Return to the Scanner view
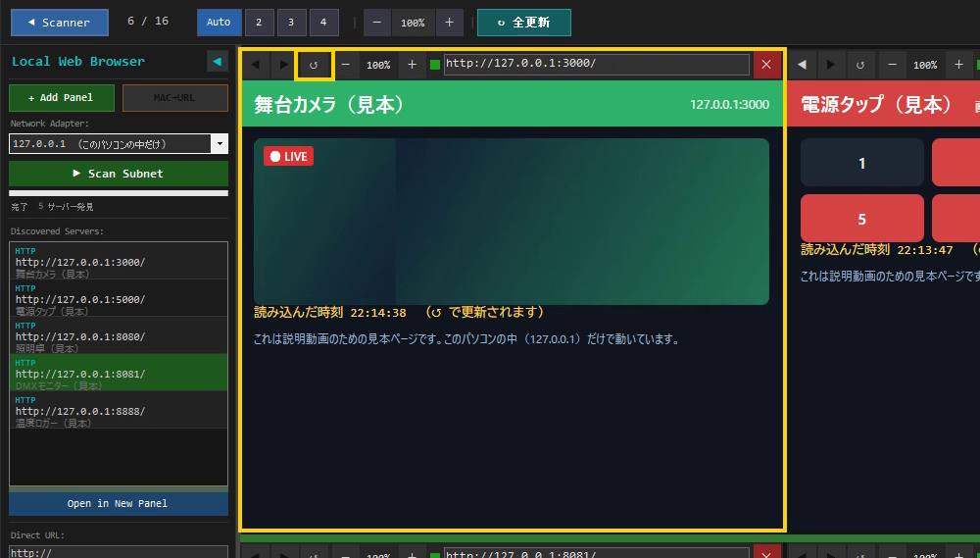 [60, 23]
